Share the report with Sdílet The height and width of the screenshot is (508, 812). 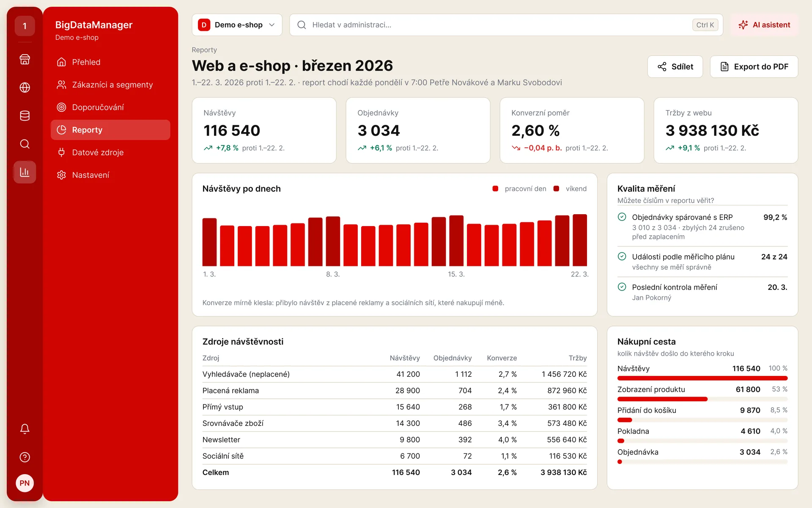(675, 66)
